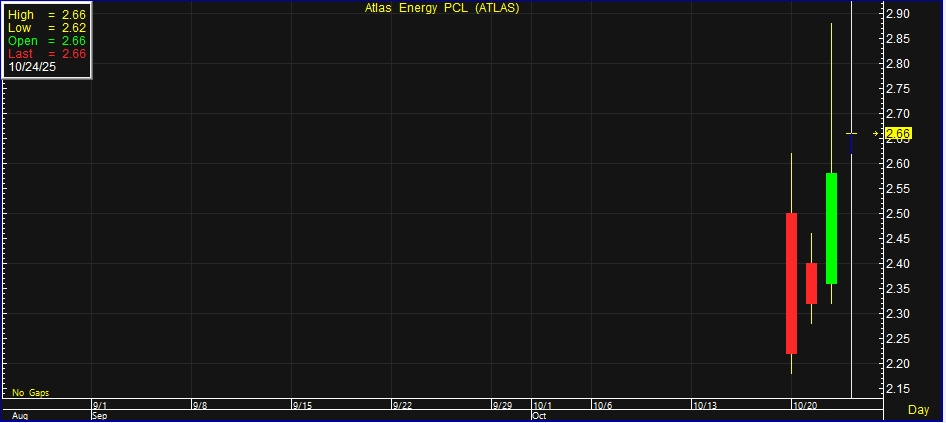Click the blue latest price bar

point(851,145)
